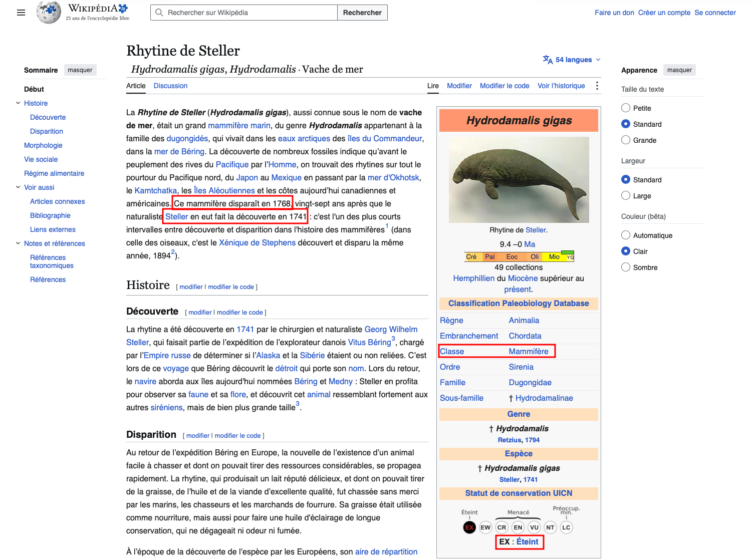This screenshot has height=560, width=751.
Task: Click the LC conservation status circle
Action: [x=566, y=527]
